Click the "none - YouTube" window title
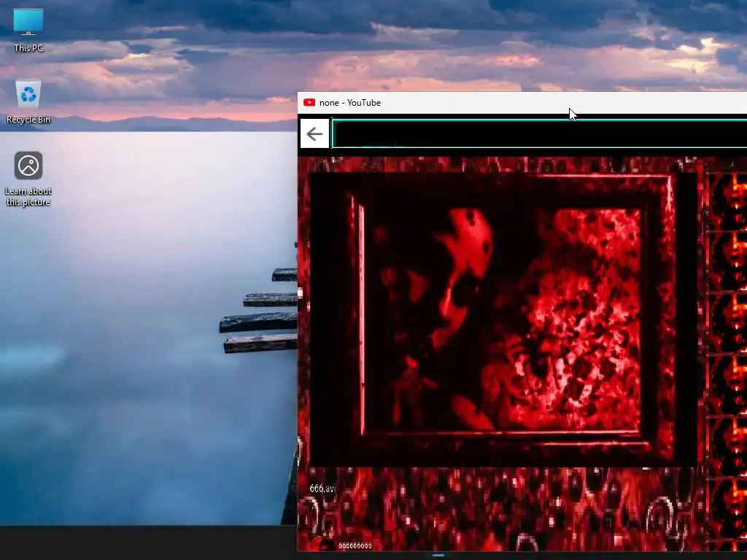 [x=349, y=102]
